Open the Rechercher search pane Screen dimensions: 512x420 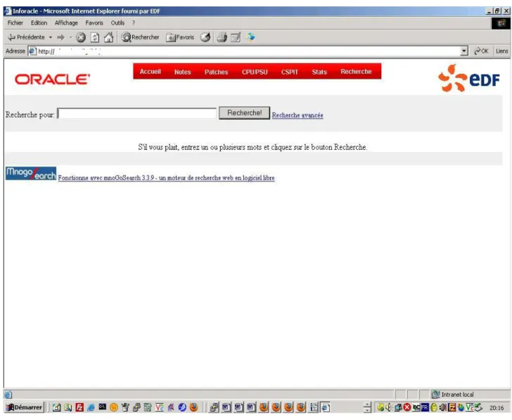coord(140,37)
